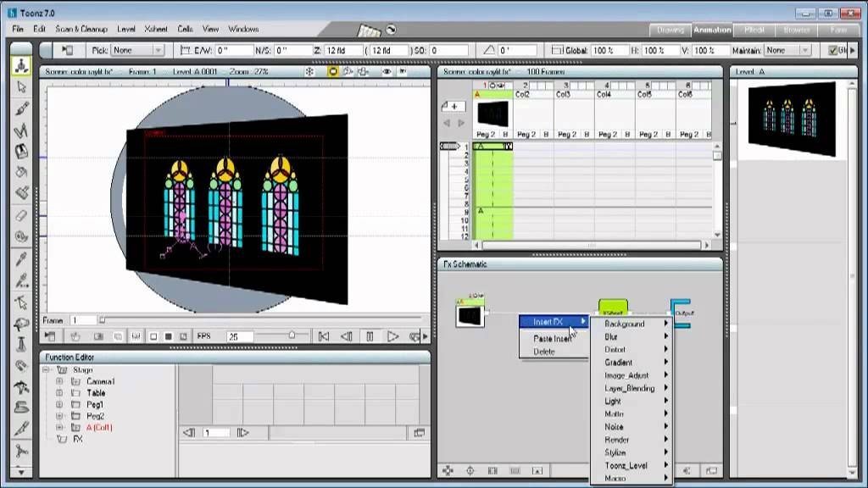The height and width of the screenshot is (488, 868).
Task: Toggle column A preview visibility in Xsheet header
Action: point(502,86)
